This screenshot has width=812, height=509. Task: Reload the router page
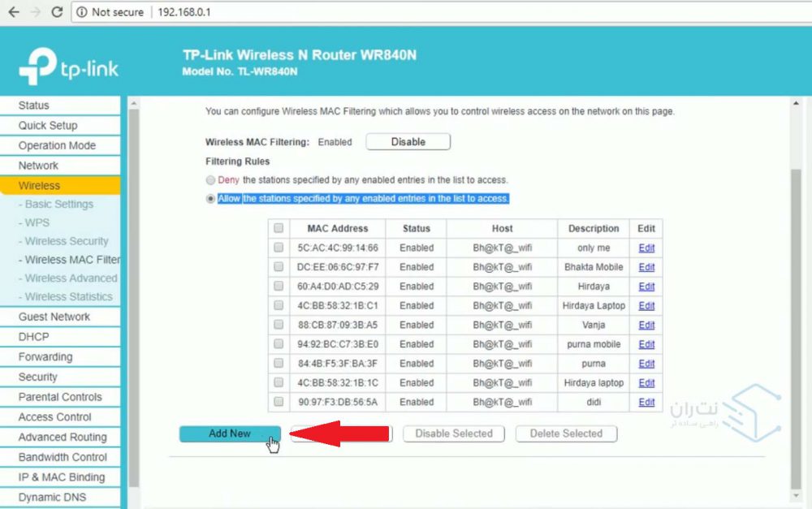(57, 12)
